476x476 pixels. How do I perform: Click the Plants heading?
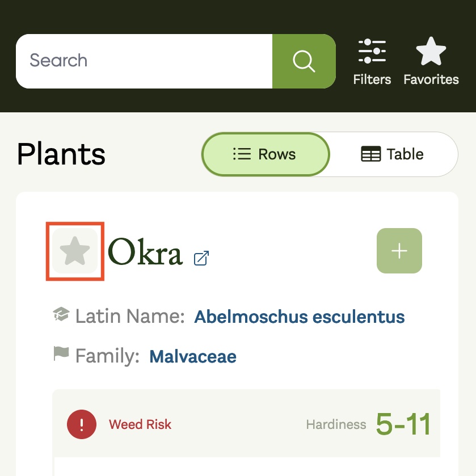61,154
